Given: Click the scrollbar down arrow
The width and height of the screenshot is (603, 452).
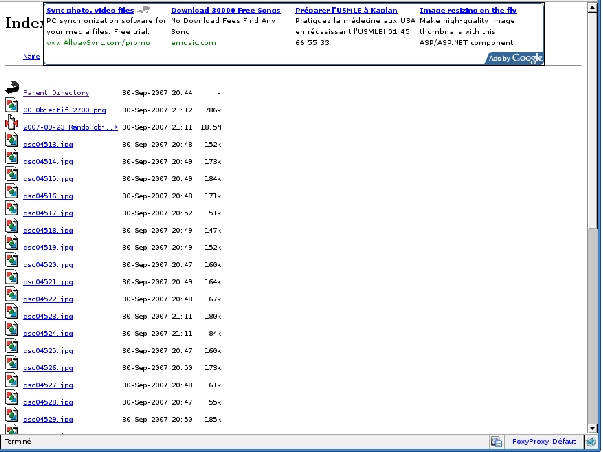Looking at the screenshot, I should point(592,428).
